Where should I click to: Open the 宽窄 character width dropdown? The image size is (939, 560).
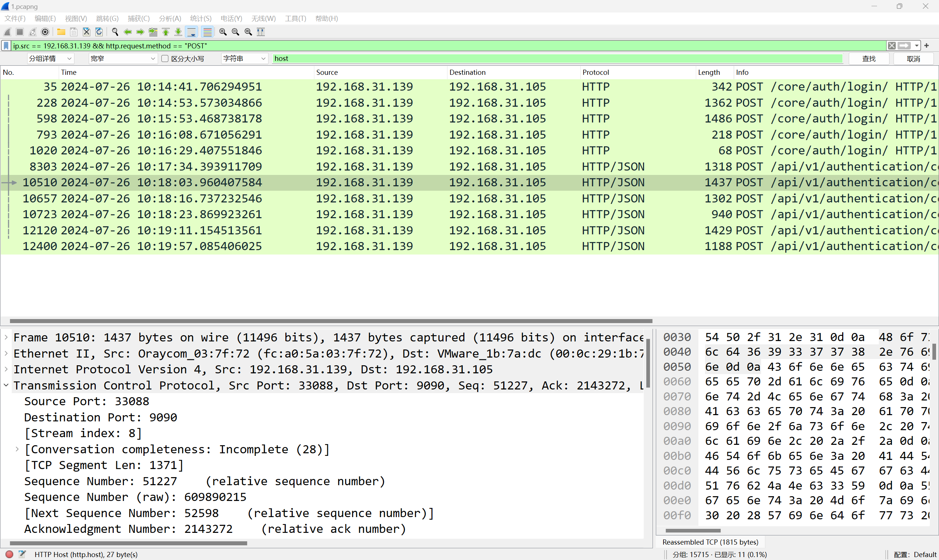pyautogui.click(x=123, y=58)
